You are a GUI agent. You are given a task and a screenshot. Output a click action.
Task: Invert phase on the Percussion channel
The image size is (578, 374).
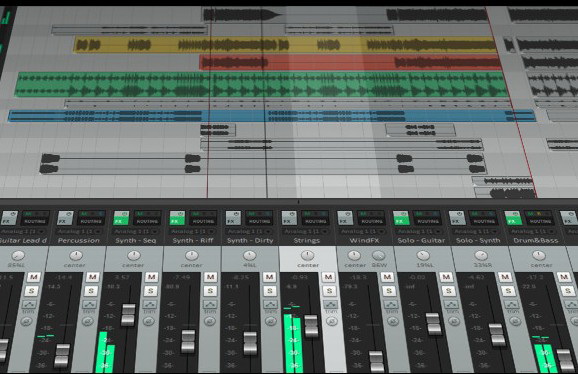tap(87, 322)
